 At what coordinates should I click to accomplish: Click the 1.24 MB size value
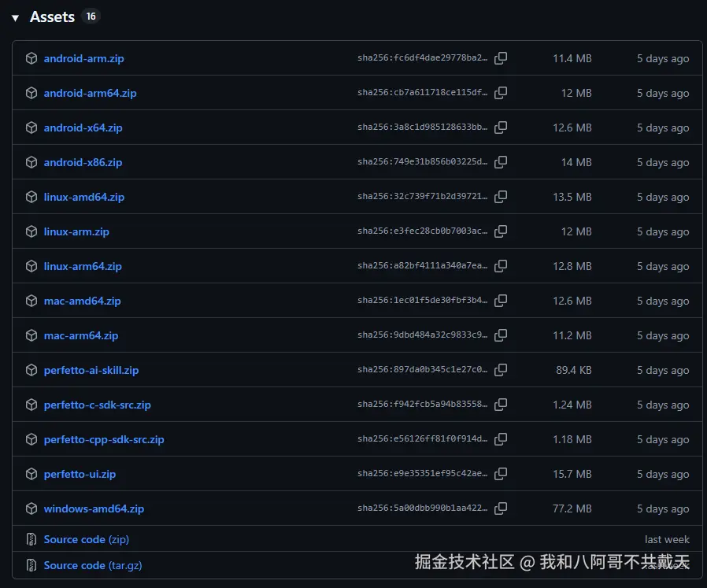(x=572, y=405)
